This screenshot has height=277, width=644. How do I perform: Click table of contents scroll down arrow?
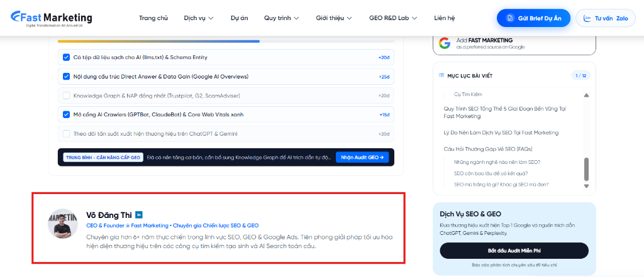point(587,187)
